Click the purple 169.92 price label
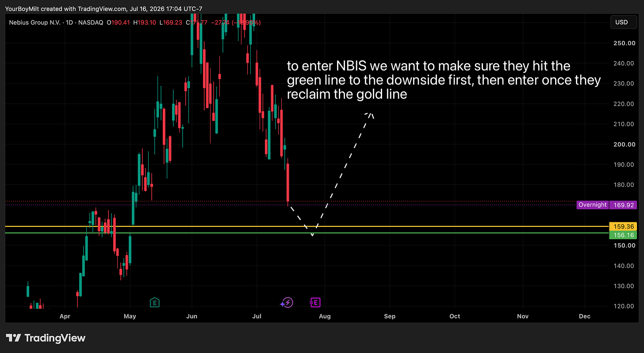The height and width of the screenshot is (353, 644). click(622, 205)
